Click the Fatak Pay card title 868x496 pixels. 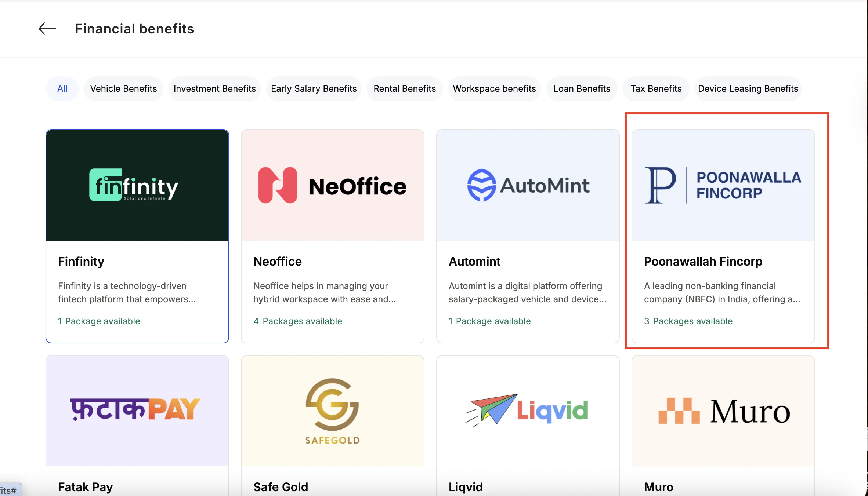85,487
